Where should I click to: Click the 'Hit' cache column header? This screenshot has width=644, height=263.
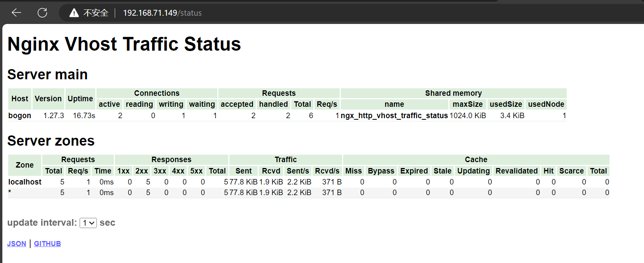click(x=548, y=171)
